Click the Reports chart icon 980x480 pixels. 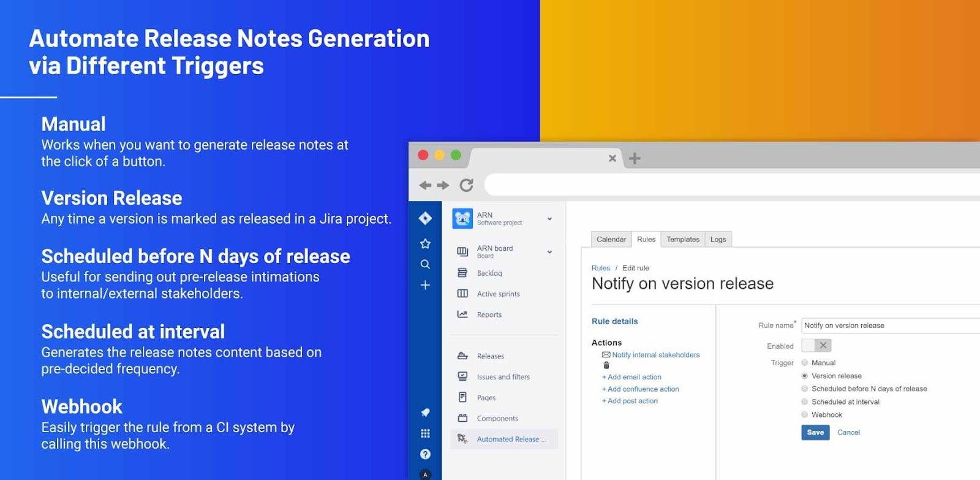pos(462,314)
